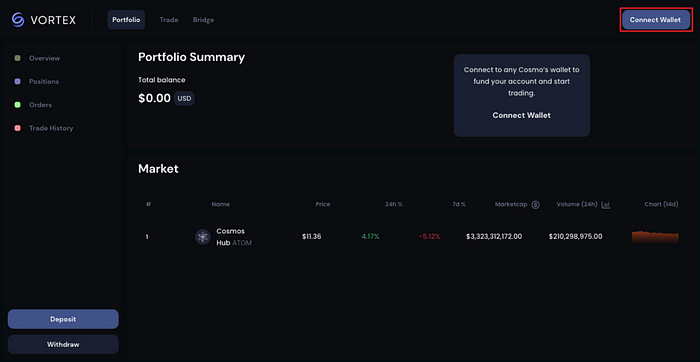The width and height of the screenshot is (700, 362).
Task: Sort market table by Price column header
Action: [x=323, y=204]
